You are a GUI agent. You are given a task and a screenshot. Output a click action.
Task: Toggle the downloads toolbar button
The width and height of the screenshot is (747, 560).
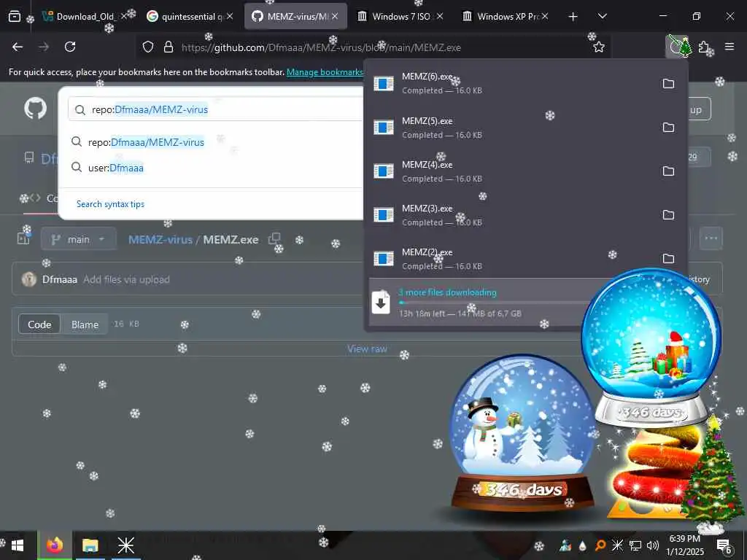[678, 47]
